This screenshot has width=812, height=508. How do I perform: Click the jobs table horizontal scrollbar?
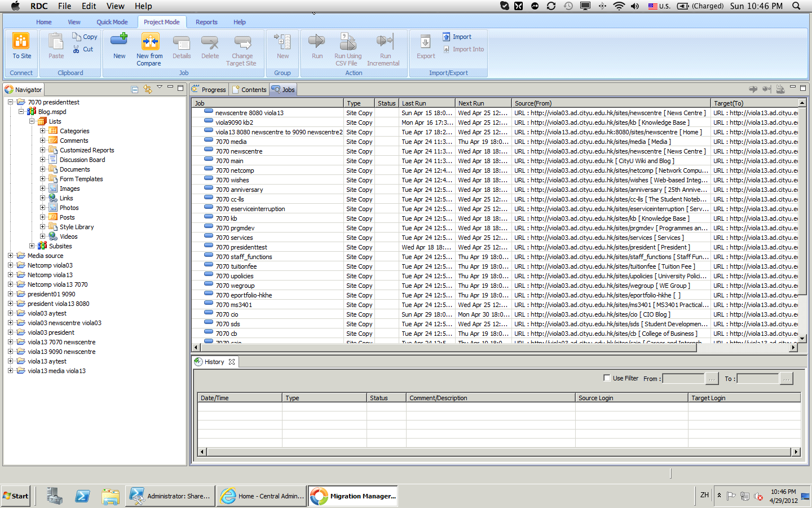coord(448,348)
